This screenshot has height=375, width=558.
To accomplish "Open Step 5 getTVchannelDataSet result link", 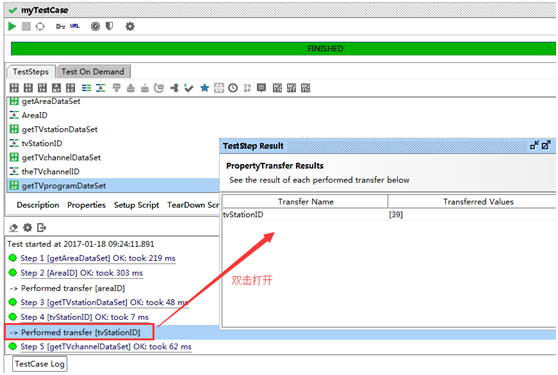I will [x=106, y=347].
